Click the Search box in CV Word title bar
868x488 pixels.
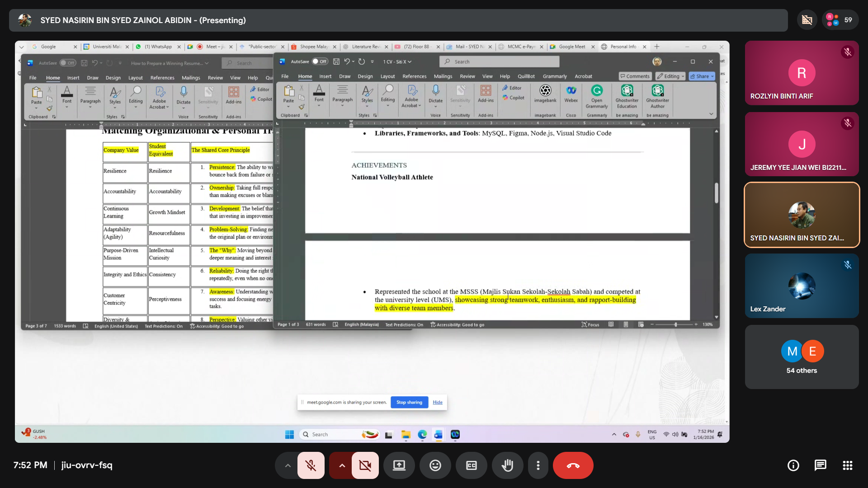click(499, 61)
